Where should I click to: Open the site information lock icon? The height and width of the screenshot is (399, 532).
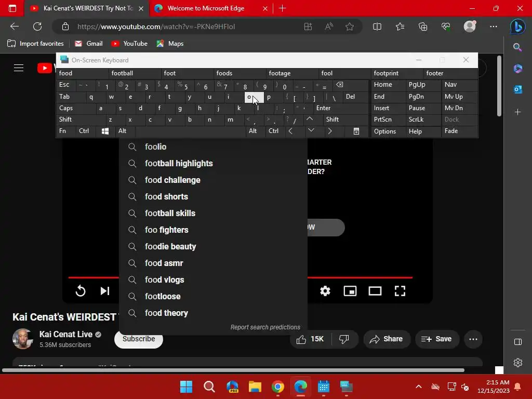point(65,26)
